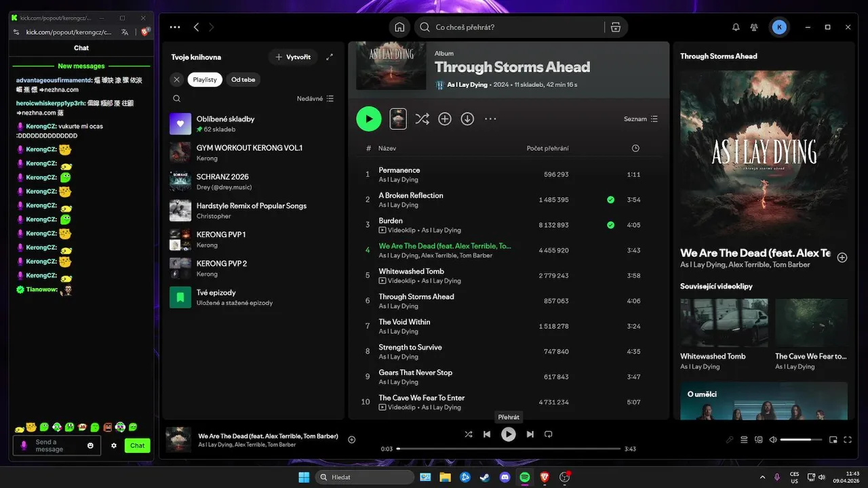Toggle shuffle in playback controls

pos(469,434)
